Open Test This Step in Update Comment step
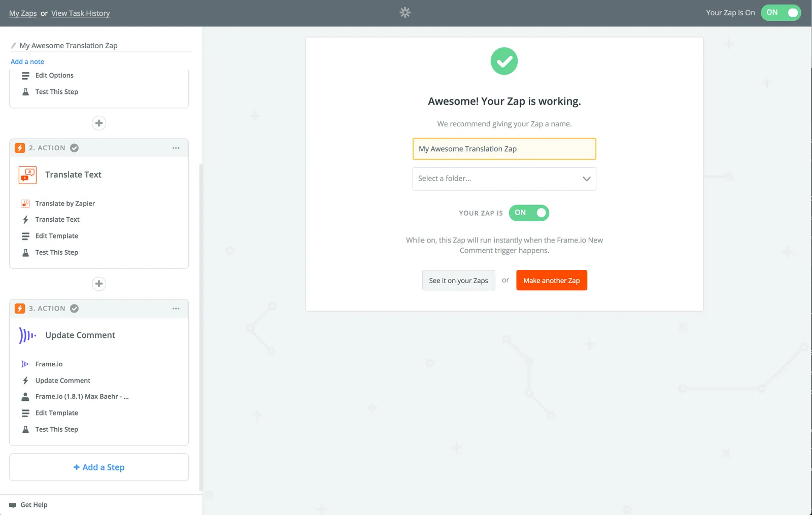Viewport: 812px width, 515px height. 57,429
